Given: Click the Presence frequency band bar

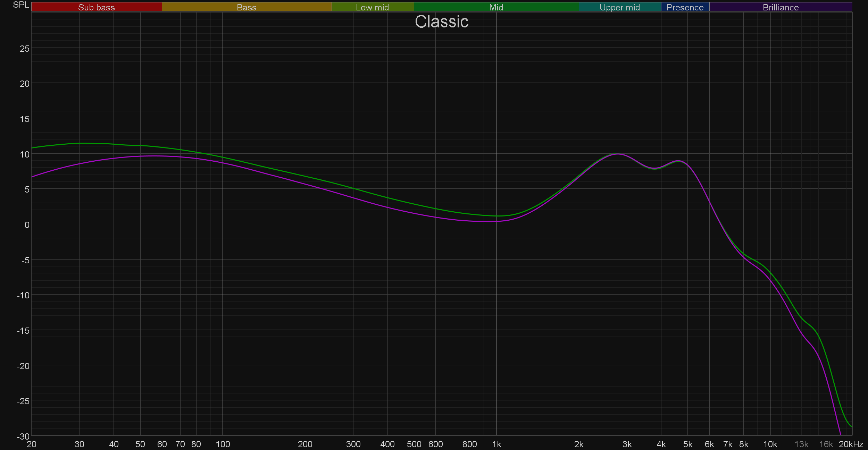Looking at the screenshot, I should [685, 7].
